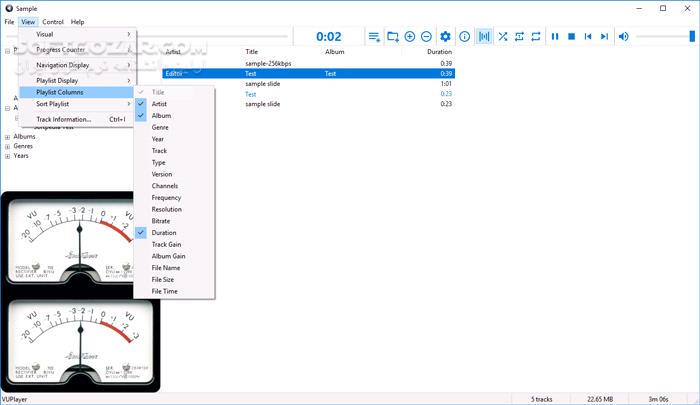Expand the Years tree node

[8, 156]
